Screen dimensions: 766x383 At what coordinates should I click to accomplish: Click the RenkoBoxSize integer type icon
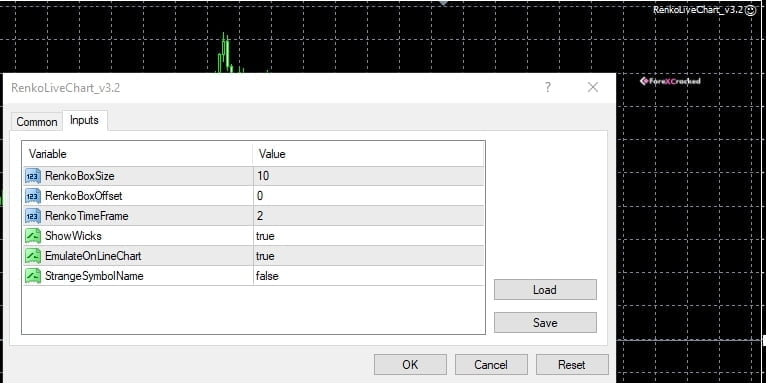coord(33,176)
